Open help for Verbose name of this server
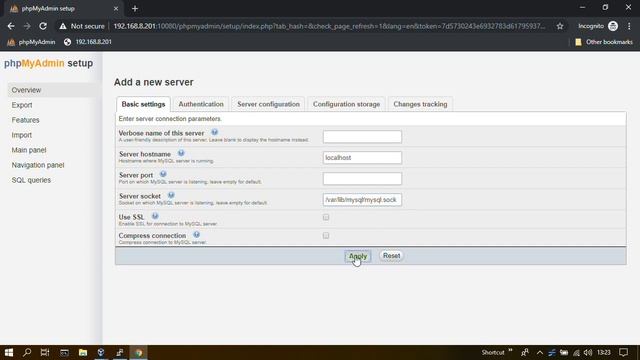 (214, 132)
